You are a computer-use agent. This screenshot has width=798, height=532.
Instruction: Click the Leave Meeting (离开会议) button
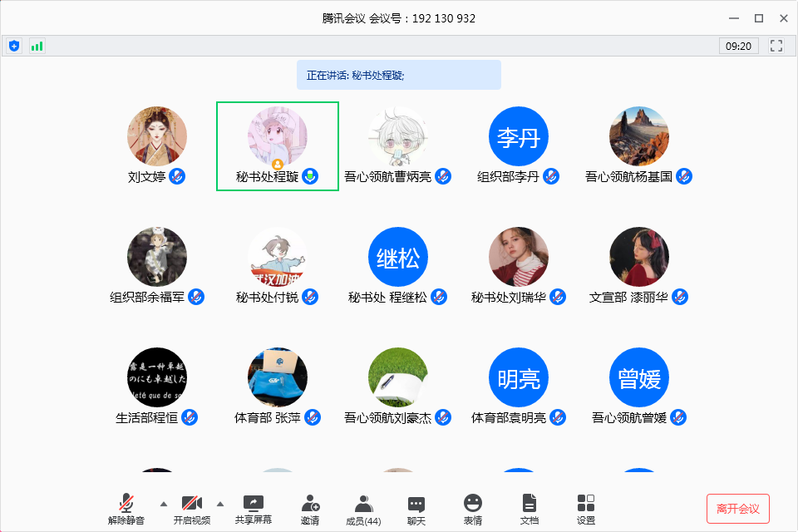point(737,509)
